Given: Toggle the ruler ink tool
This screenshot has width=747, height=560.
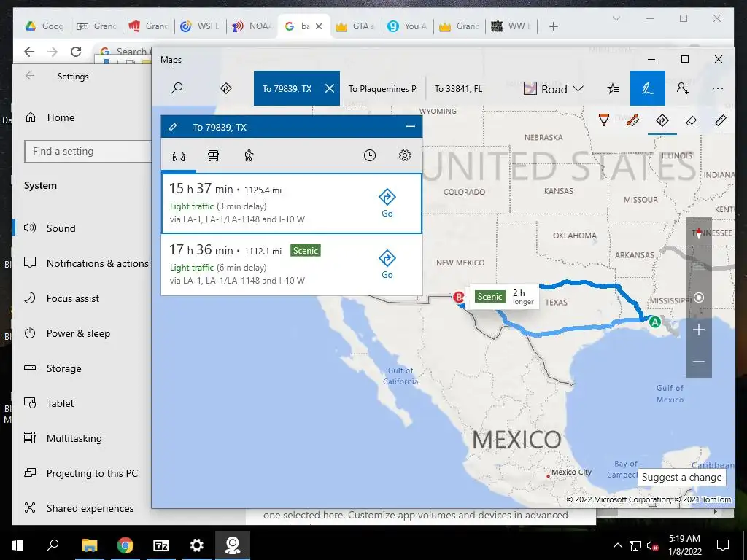Looking at the screenshot, I should [x=720, y=120].
